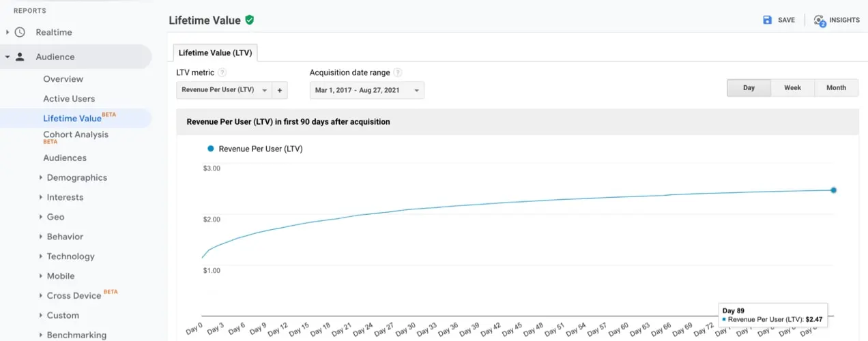Click the Realtime clock icon
This screenshot has height=341, width=868.
point(20,32)
